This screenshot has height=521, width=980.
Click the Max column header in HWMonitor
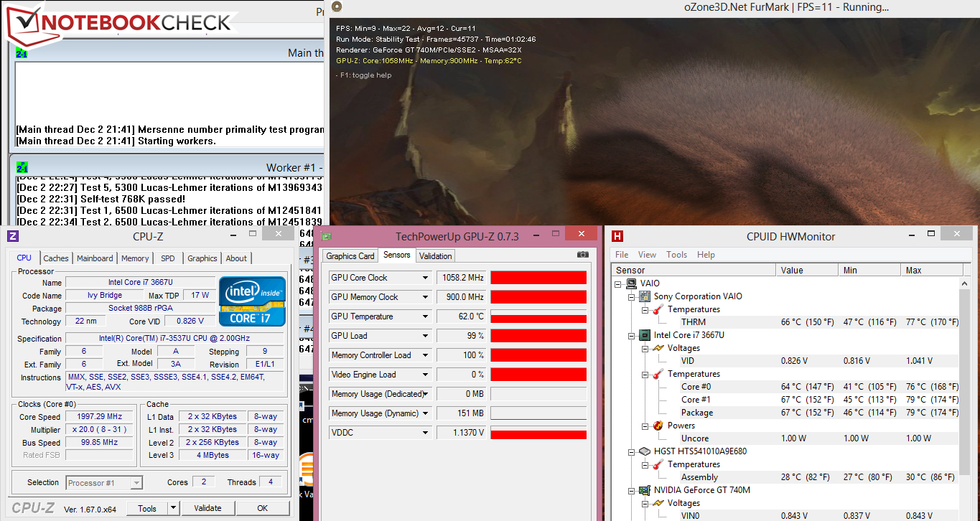[931, 271]
